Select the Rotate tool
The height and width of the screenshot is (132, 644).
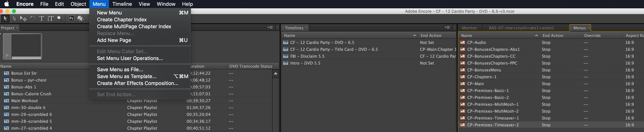coord(33,18)
